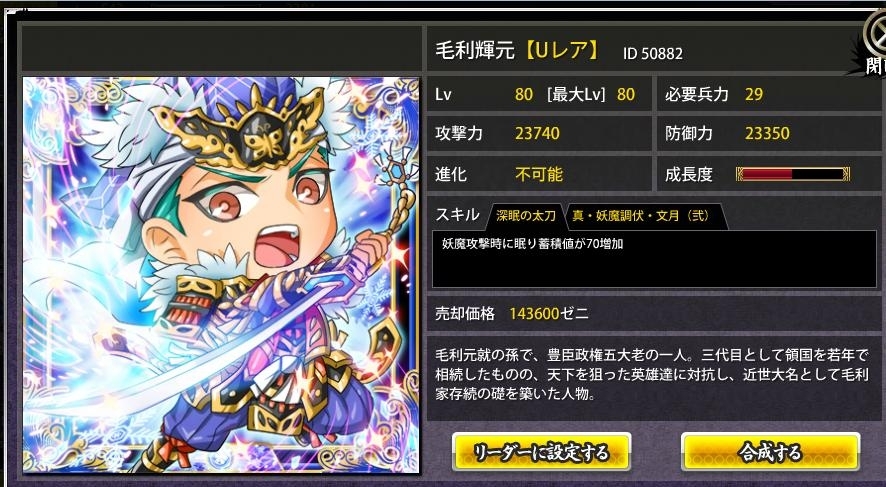Image resolution: width=886 pixels, height=487 pixels.
Task: Click the 成長度 growth progress bar
Action: click(x=793, y=174)
